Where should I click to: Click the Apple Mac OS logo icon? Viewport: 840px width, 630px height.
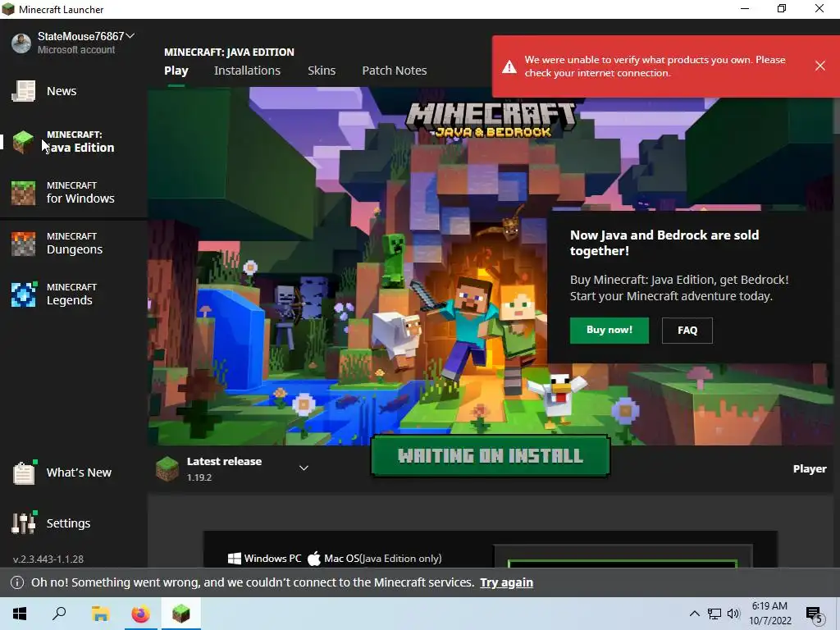point(314,558)
